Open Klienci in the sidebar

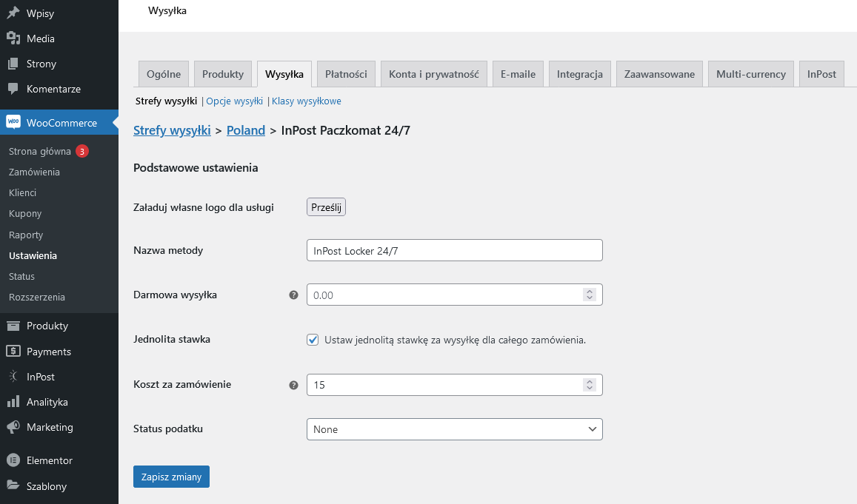pyautogui.click(x=22, y=192)
